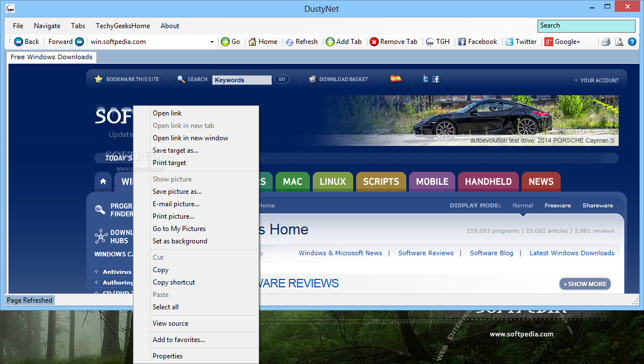Open the MAC category tab

[x=292, y=181]
